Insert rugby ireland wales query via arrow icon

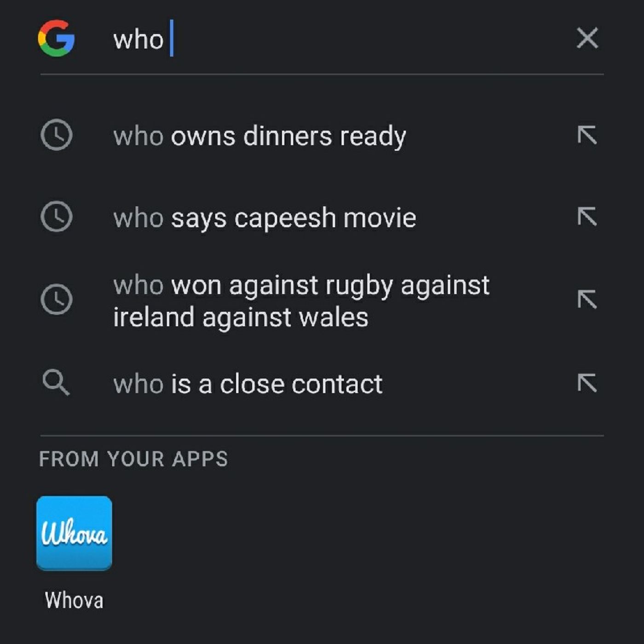coord(587,299)
